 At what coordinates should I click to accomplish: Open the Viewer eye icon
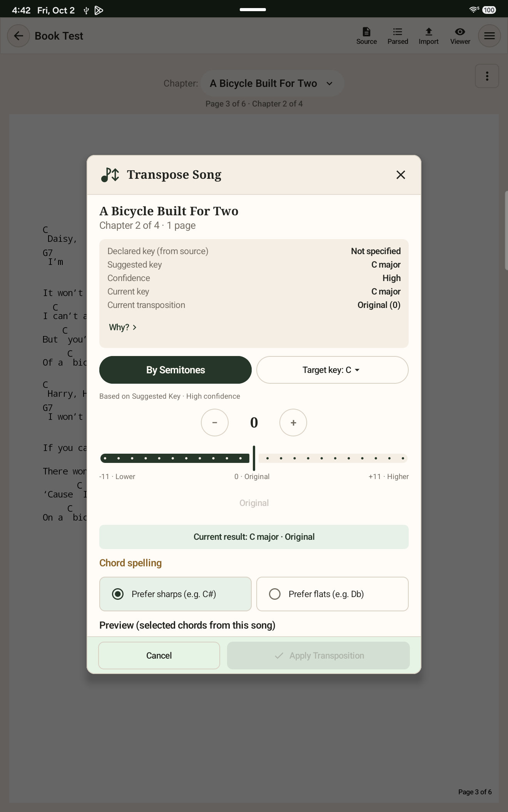(460, 36)
